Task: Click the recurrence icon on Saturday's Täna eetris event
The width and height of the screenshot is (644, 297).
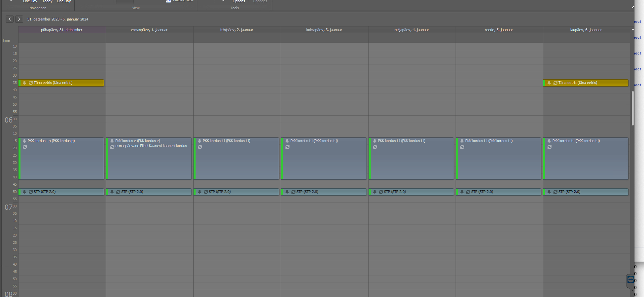Action: point(555,83)
